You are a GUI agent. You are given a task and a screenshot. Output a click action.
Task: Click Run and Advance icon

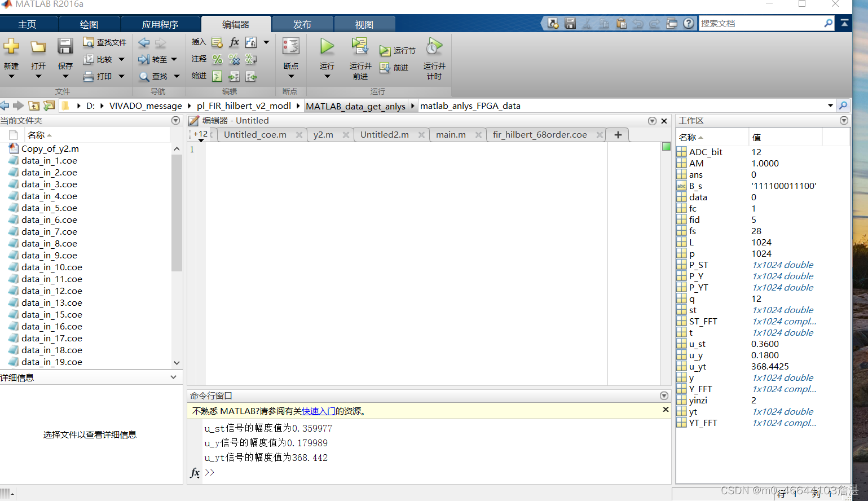tap(360, 46)
